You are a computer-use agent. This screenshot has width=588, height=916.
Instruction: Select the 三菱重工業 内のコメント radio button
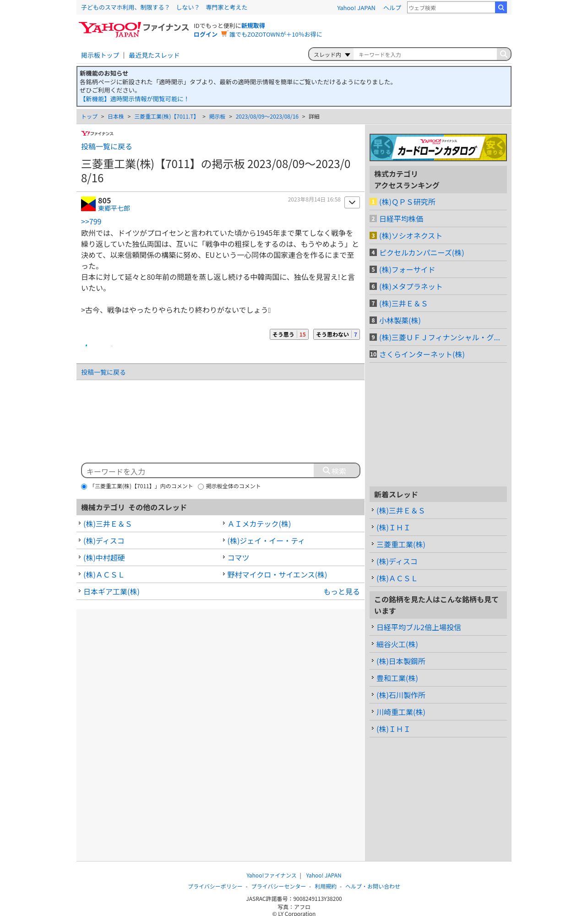click(x=84, y=486)
